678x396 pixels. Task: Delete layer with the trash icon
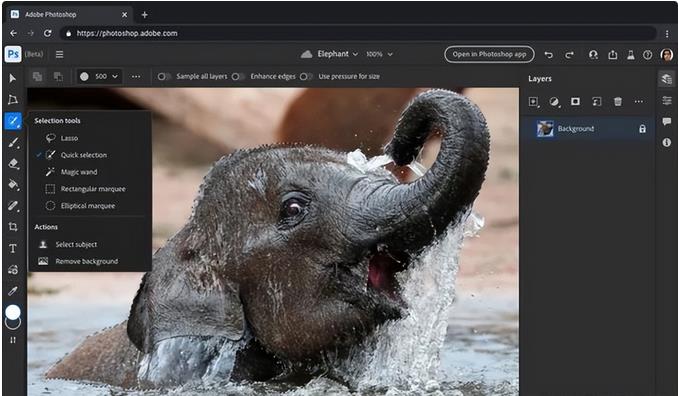point(618,102)
